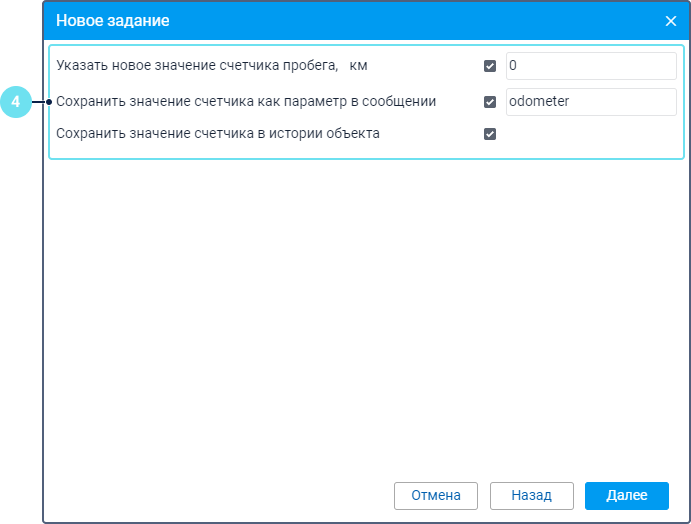691x524 pixels.
Task: Proceed with the Далее button
Action: [627, 495]
